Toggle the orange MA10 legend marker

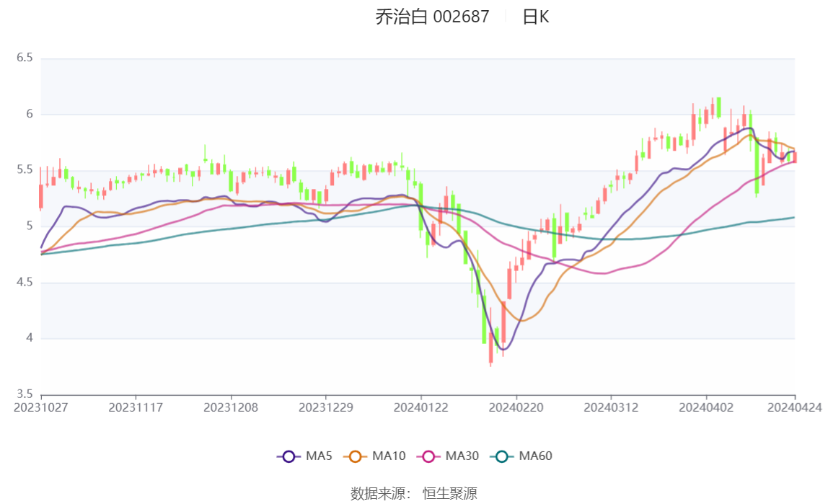[355, 456]
